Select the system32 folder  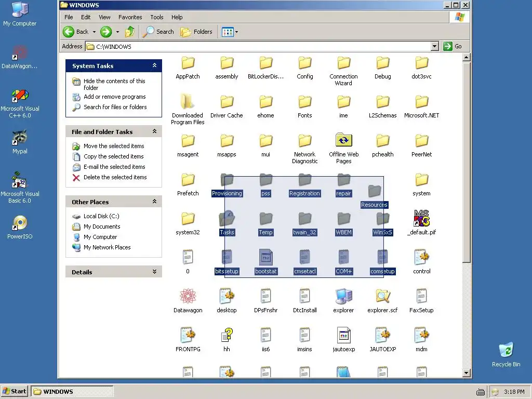(x=188, y=224)
